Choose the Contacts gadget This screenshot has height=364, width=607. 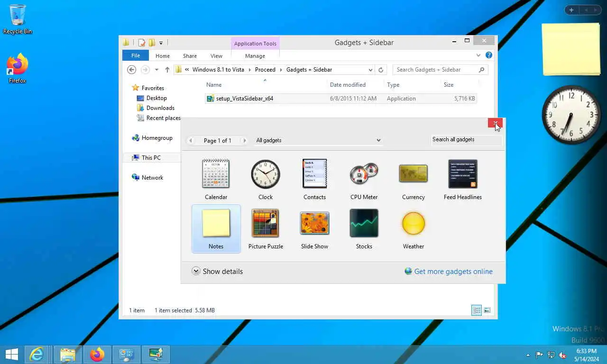pyautogui.click(x=314, y=179)
